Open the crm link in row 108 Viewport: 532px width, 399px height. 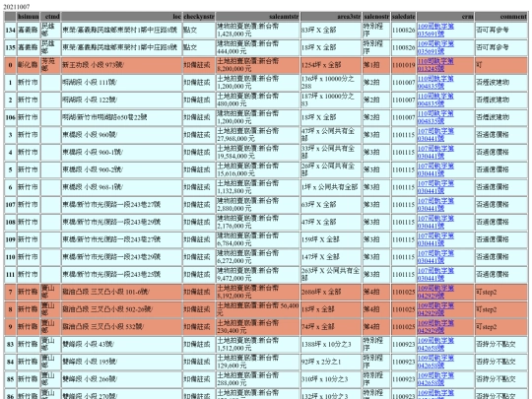coord(435,223)
